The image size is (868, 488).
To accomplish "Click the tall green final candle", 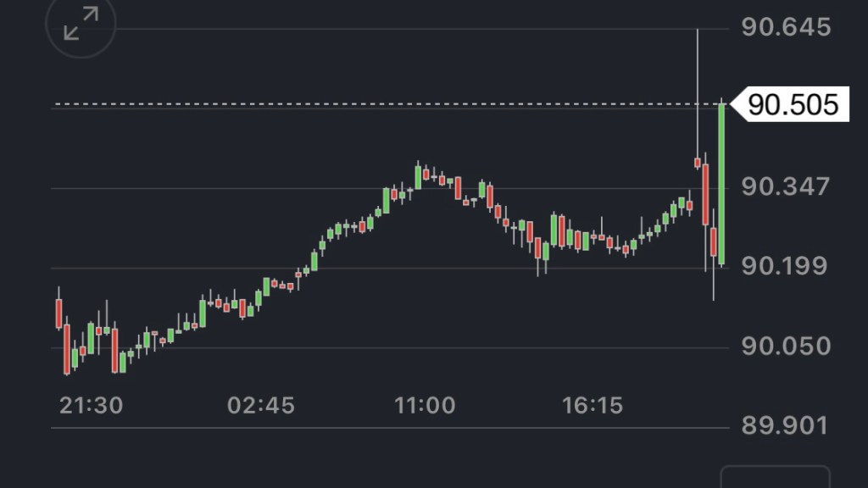I will pyautogui.click(x=721, y=182).
